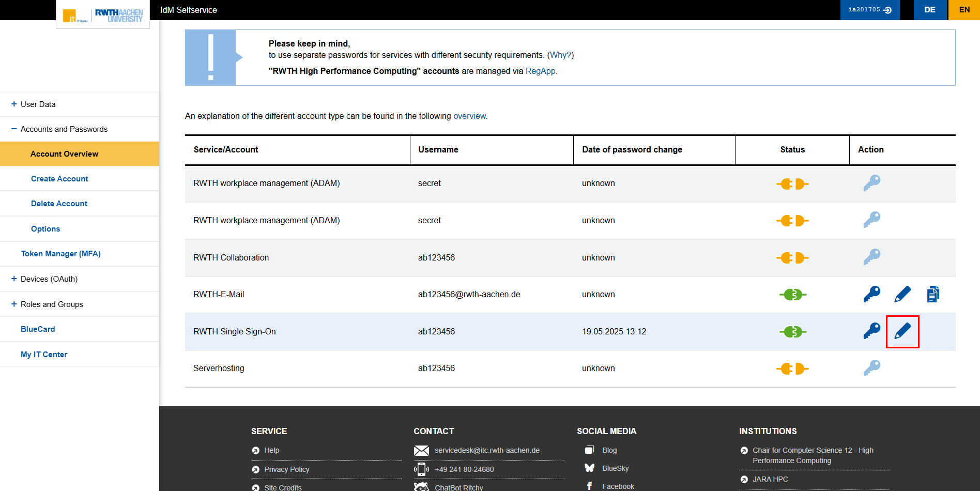Viewport: 980px width, 491px height.
Task: Click the Serverhosting service name
Action: pos(219,369)
